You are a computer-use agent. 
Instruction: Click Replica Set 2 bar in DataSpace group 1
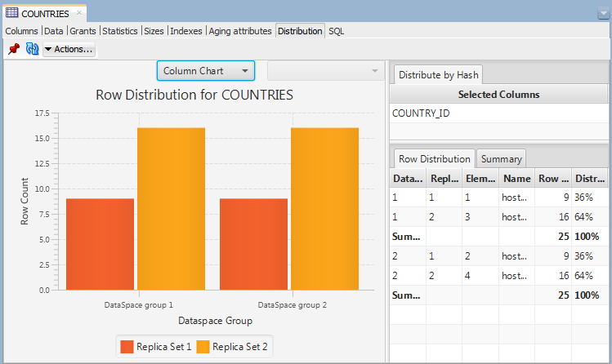coord(172,209)
